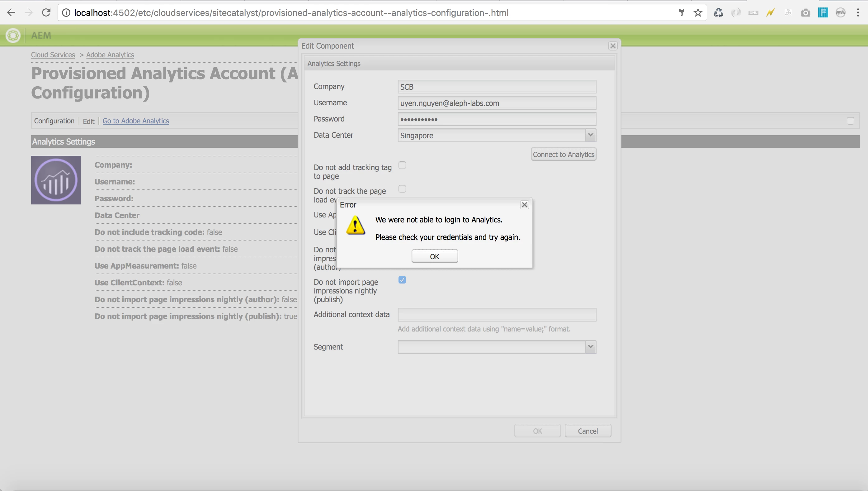
Task: Bookmark page with the star icon
Action: click(x=698, y=13)
